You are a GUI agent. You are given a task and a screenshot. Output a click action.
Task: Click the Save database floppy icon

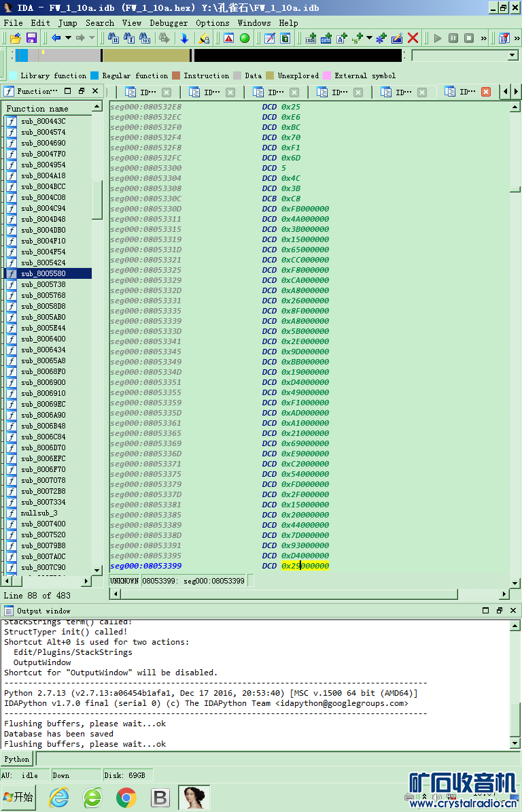click(31, 38)
